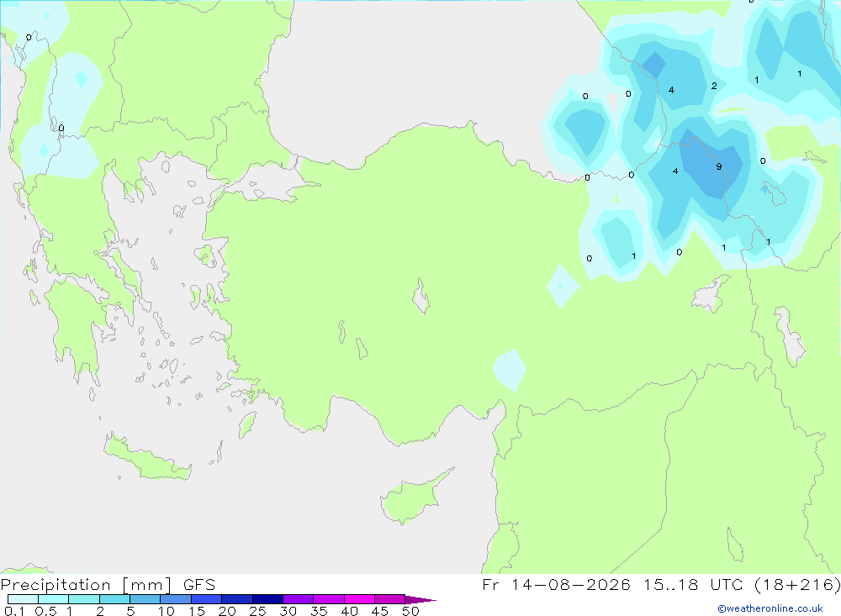
Task: Click the 20–25 mm legend color swatch
Action: click(237, 599)
